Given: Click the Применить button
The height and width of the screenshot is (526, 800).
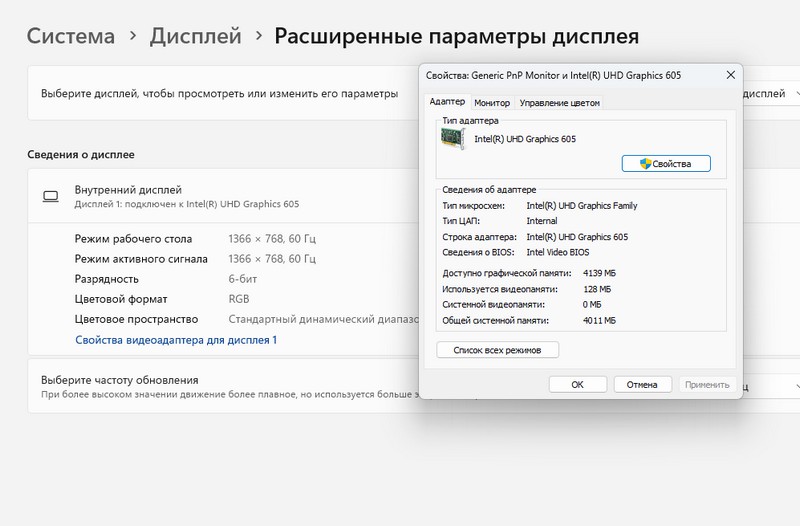Looking at the screenshot, I should [707, 384].
